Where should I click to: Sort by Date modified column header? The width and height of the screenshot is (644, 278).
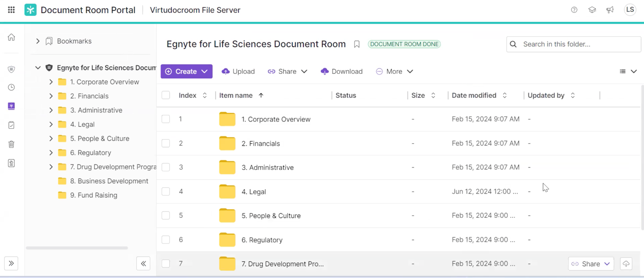tap(474, 95)
